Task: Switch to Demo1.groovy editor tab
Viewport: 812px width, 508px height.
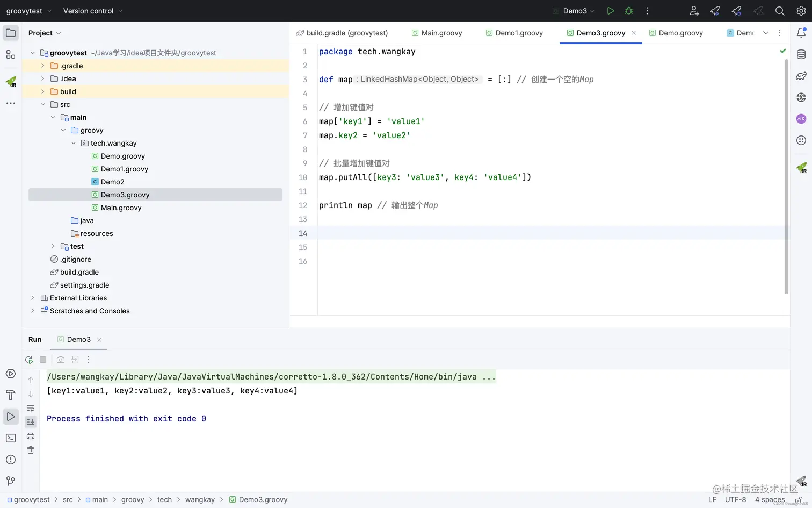Action: [x=514, y=33]
